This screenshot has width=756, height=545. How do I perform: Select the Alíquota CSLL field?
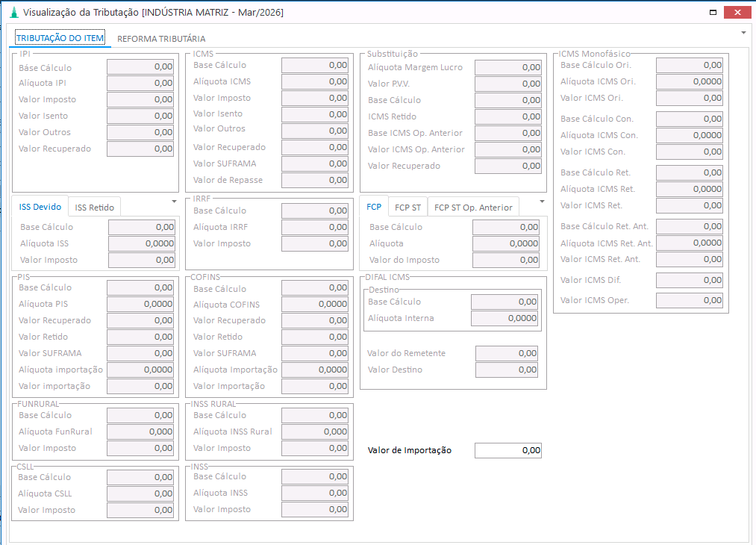click(141, 493)
